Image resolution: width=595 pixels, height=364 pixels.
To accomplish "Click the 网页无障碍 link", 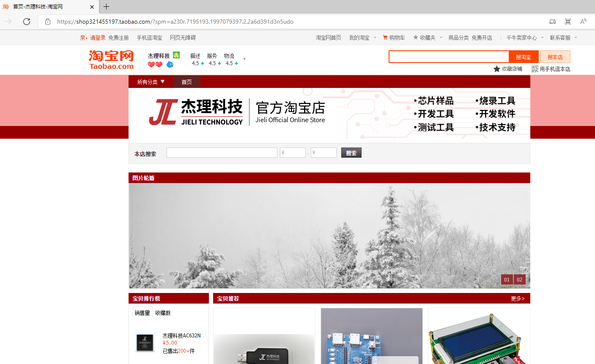I will tap(183, 38).
